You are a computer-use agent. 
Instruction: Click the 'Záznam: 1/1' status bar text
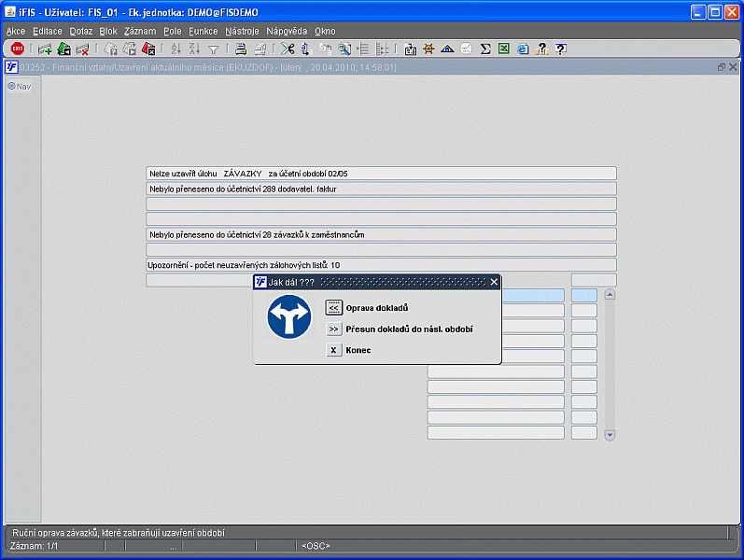[x=34, y=546]
